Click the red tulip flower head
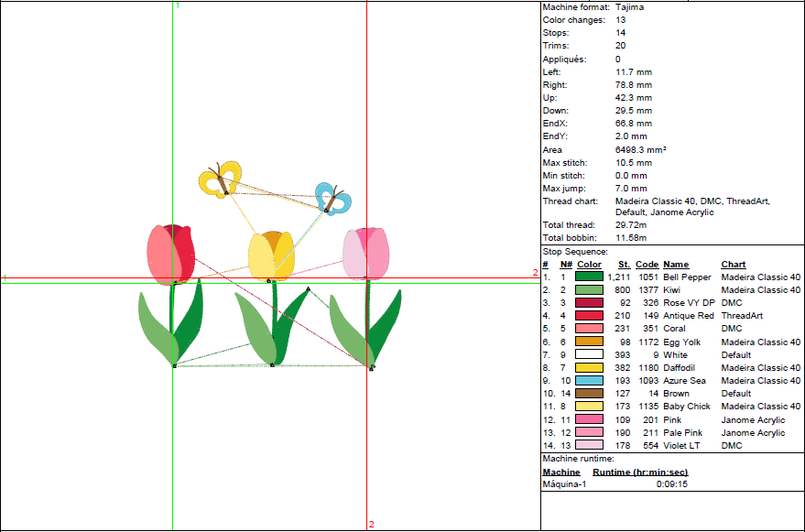This screenshot has height=532, width=805. (x=170, y=253)
